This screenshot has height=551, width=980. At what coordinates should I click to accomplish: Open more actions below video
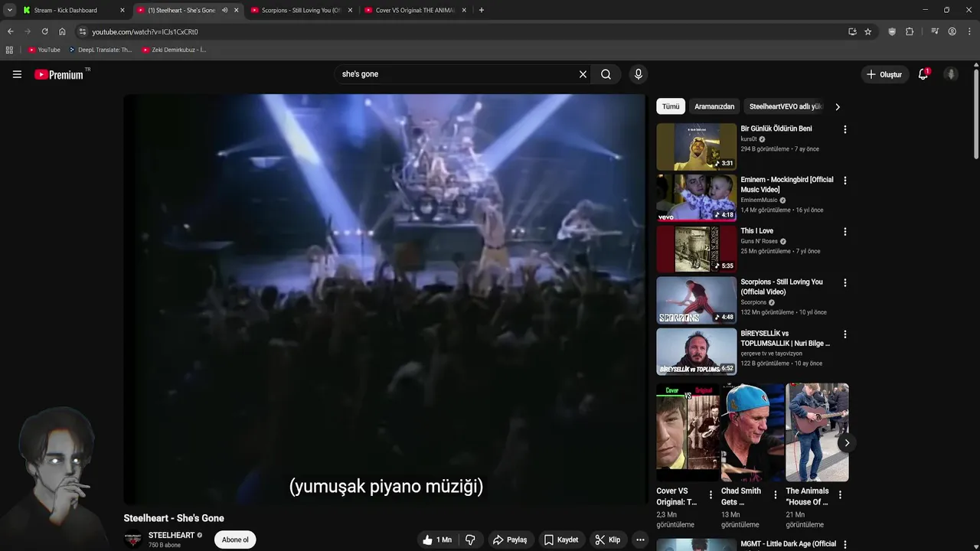pos(640,540)
